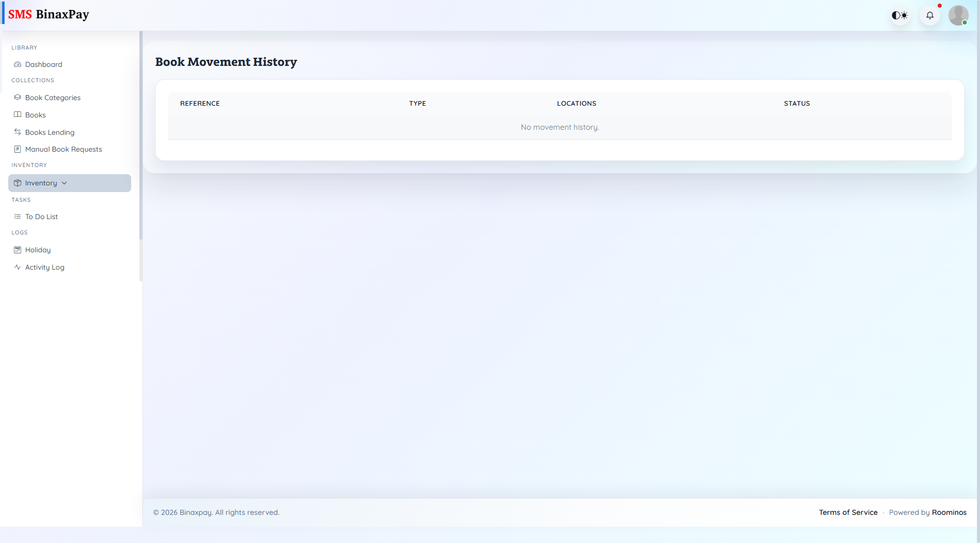Image resolution: width=980 pixels, height=543 pixels.
Task: Open the notifications bell
Action: (930, 15)
